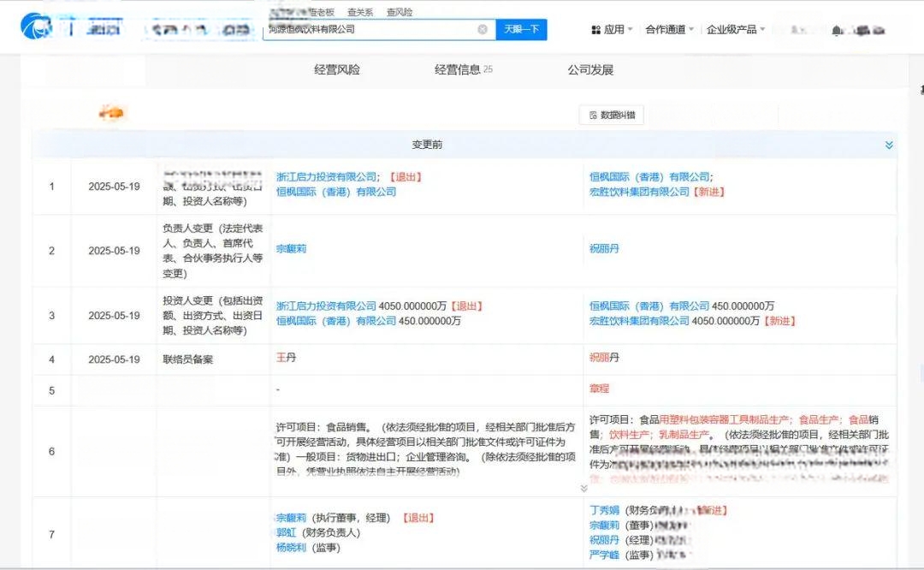Open 杨晓利 (监事) link
The width and height of the screenshot is (924, 570).
[291, 548]
